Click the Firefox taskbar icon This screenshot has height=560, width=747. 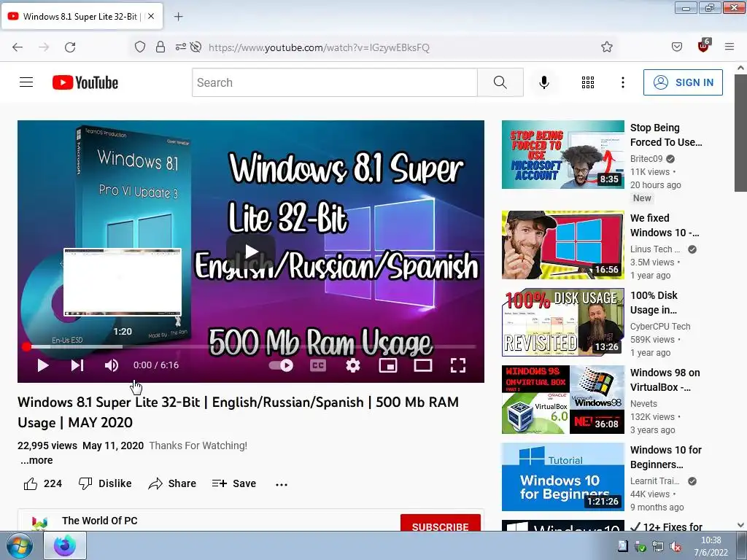coord(65,545)
